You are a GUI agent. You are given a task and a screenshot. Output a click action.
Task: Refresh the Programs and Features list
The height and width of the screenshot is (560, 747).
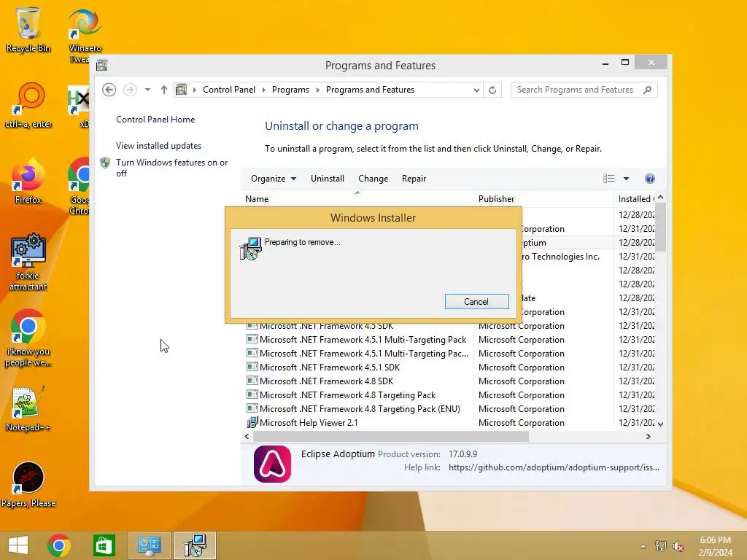tap(492, 90)
